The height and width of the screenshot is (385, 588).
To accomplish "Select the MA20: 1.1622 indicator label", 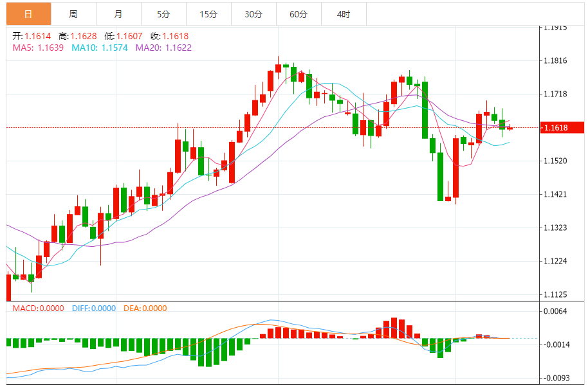I will tap(163, 48).
